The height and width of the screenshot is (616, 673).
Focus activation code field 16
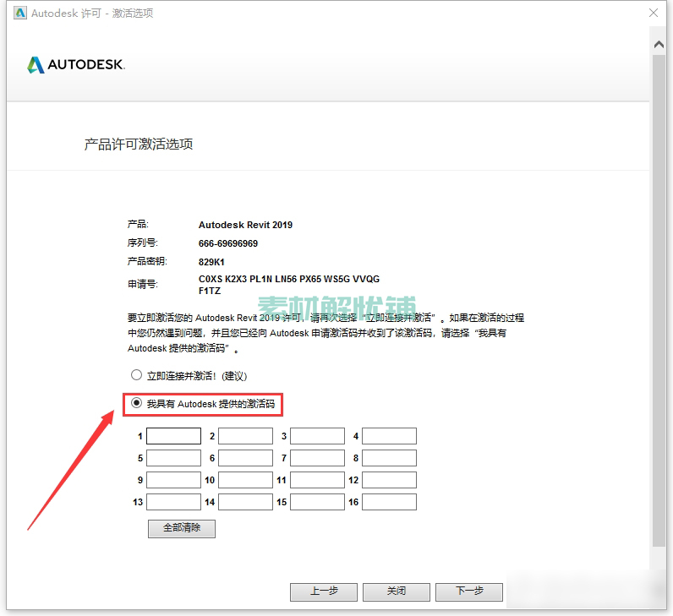389,502
